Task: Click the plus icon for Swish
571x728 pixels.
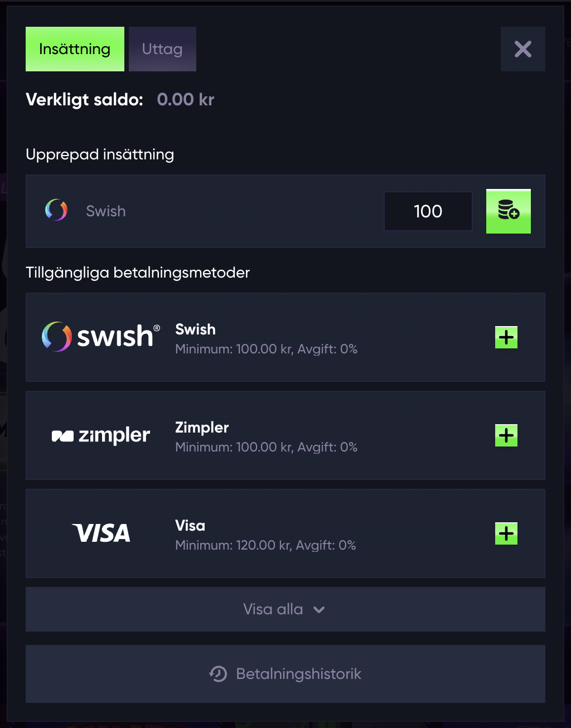Action: click(x=506, y=337)
